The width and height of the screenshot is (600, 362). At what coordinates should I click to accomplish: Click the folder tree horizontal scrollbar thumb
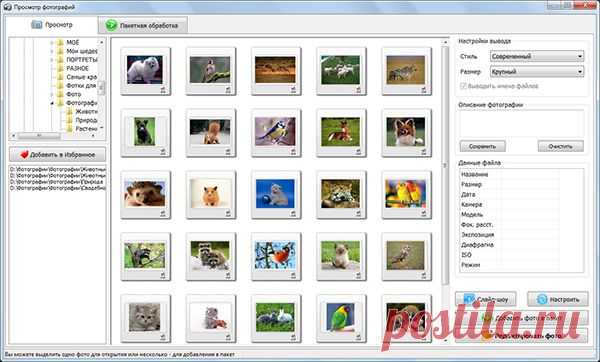(x=39, y=135)
